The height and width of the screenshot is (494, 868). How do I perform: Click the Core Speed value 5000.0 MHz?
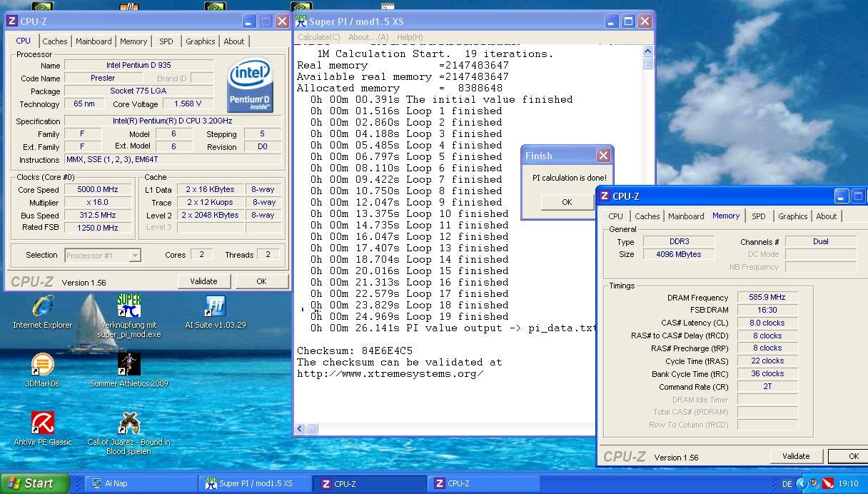98,189
